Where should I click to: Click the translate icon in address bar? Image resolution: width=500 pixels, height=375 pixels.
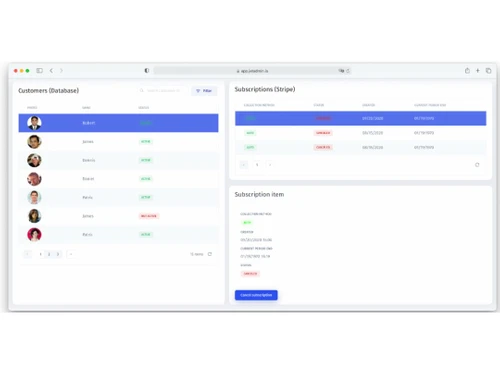341,71
